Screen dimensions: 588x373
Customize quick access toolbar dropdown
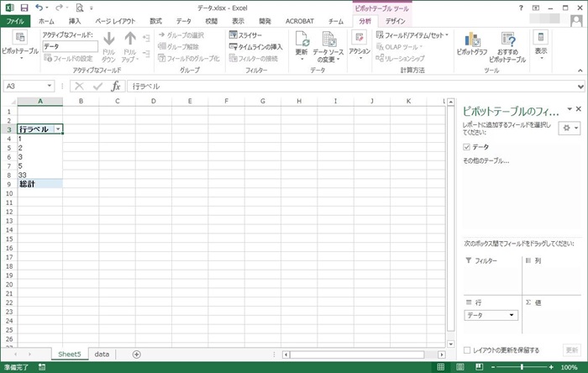91,8
